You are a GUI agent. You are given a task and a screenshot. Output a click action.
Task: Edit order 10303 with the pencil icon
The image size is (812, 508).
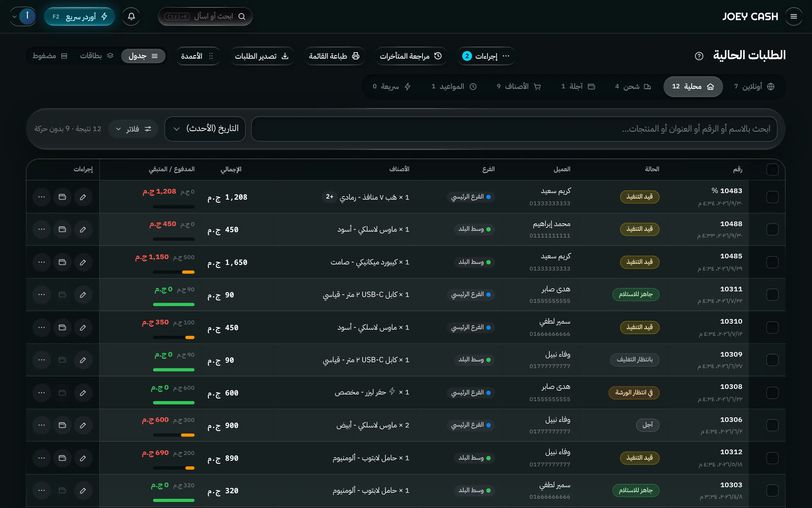tap(83, 490)
